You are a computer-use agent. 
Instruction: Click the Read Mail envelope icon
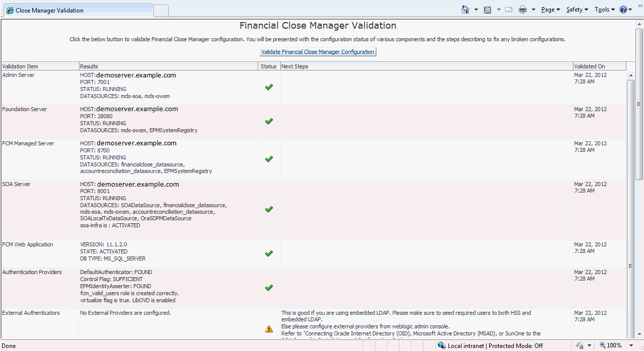[x=509, y=10]
